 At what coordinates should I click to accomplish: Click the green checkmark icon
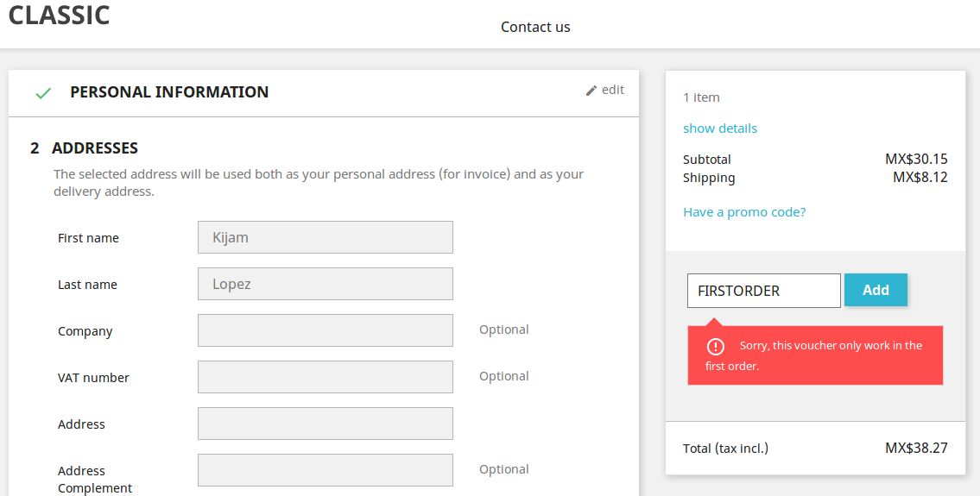pyautogui.click(x=43, y=93)
